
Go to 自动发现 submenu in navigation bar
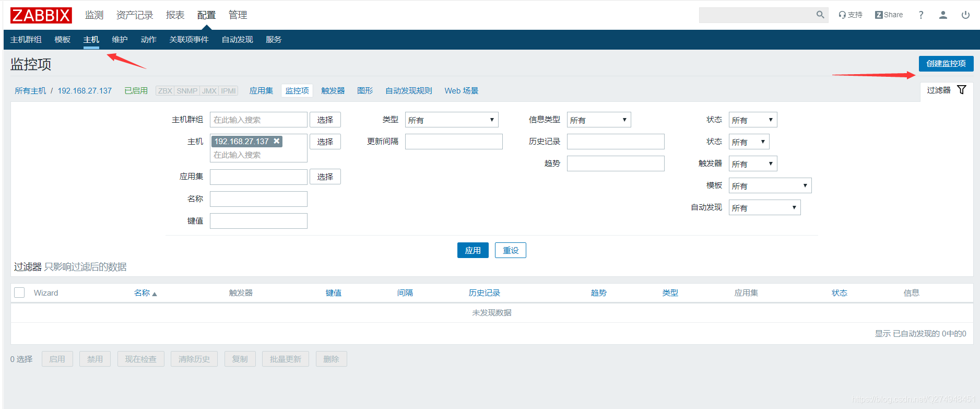pos(237,40)
